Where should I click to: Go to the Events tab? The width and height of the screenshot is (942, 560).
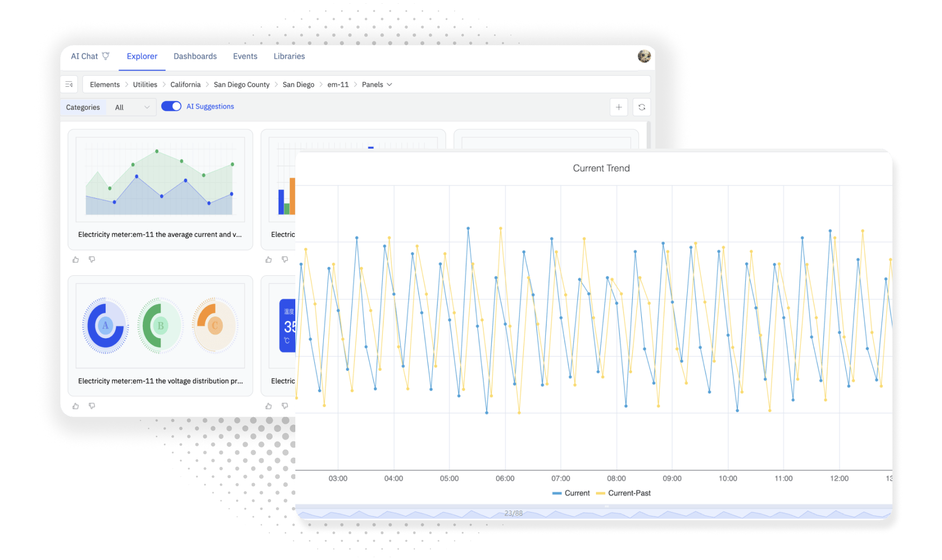click(x=245, y=57)
